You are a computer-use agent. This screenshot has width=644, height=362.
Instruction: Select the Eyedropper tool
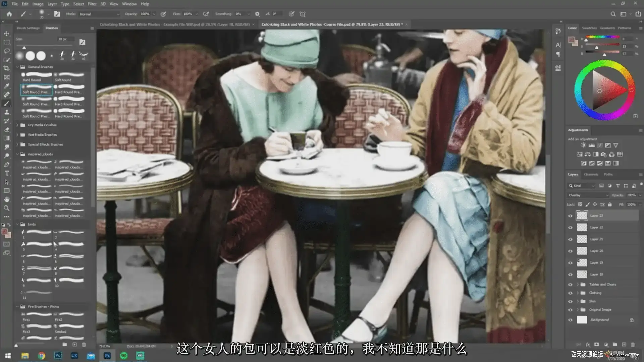pos(6,86)
